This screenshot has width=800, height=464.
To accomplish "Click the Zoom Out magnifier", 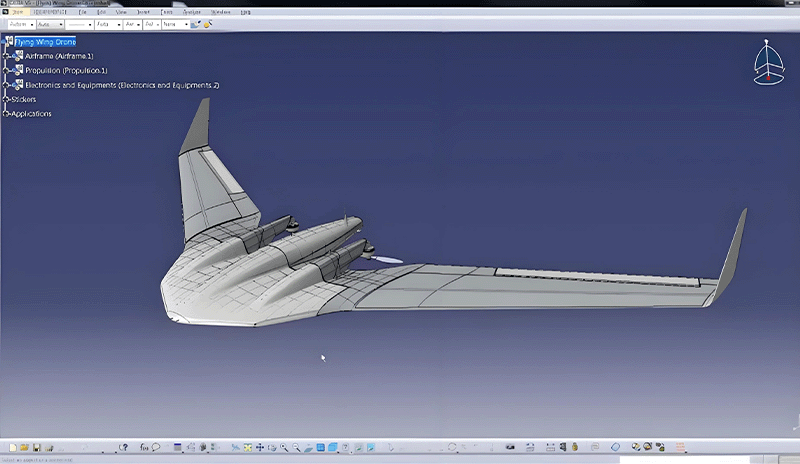I will coord(296,448).
